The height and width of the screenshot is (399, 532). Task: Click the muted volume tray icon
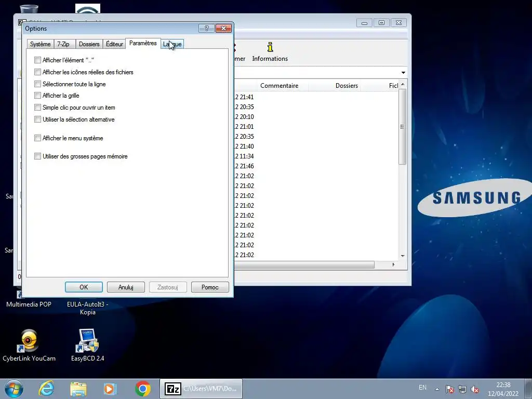tap(475, 389)
